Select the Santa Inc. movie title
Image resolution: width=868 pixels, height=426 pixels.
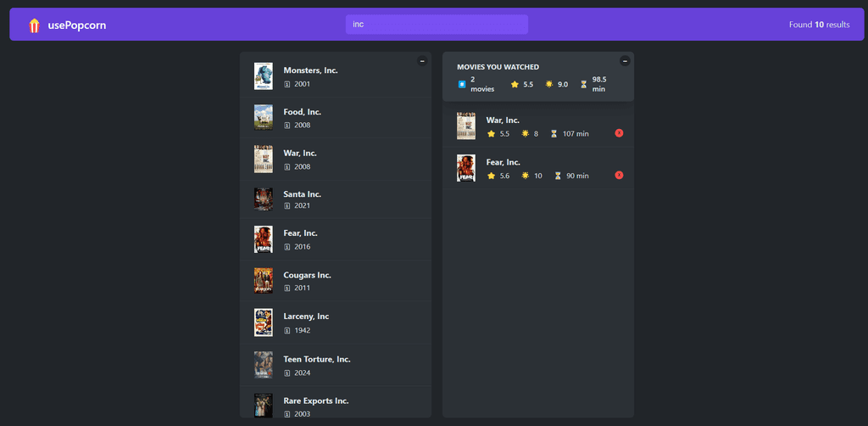point(303,193)
